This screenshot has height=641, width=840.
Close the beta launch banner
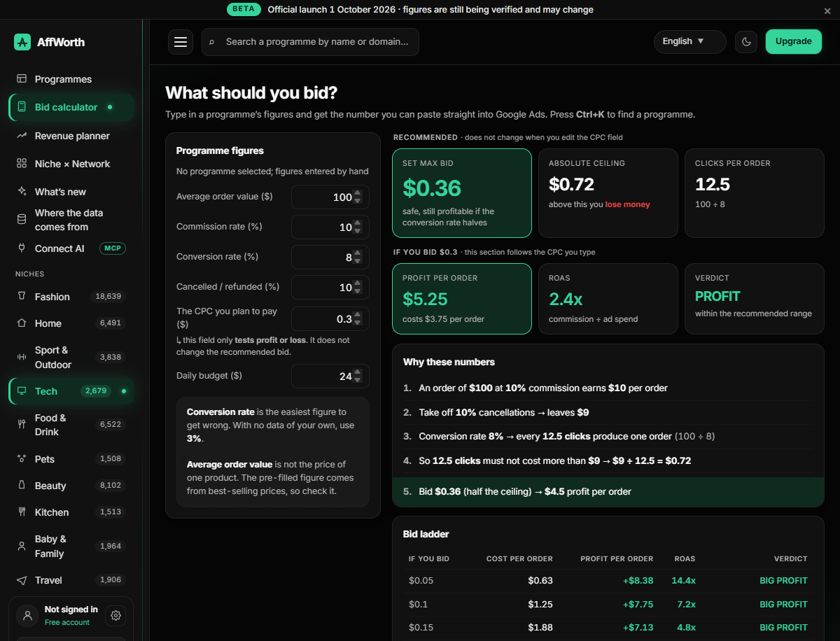coord(827,10)
